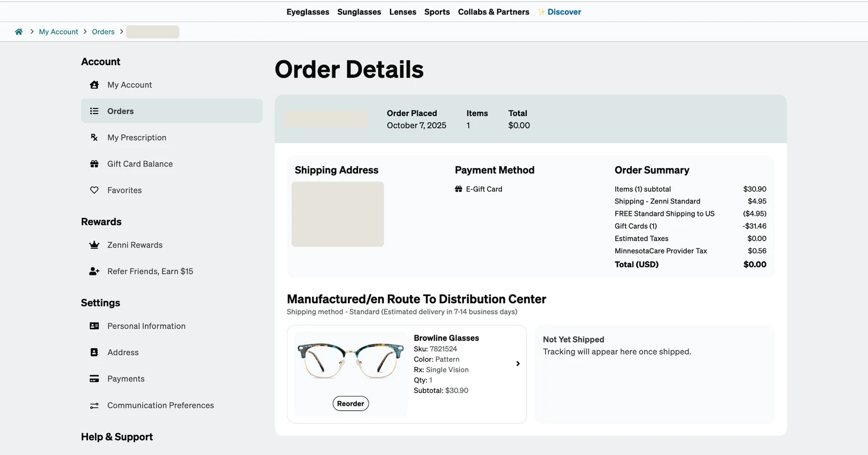Click the Communication Preferences sliders icon

point(94,406)
